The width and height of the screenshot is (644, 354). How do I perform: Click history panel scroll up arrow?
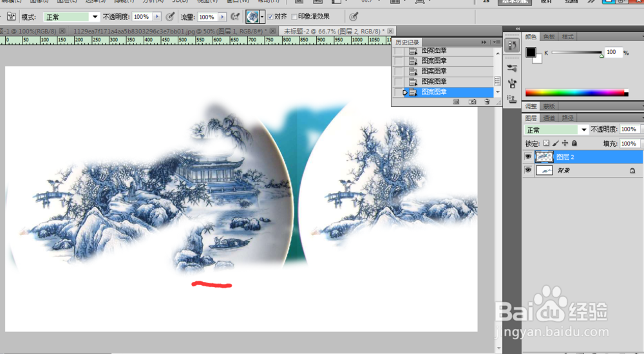(x=498, y=53)
